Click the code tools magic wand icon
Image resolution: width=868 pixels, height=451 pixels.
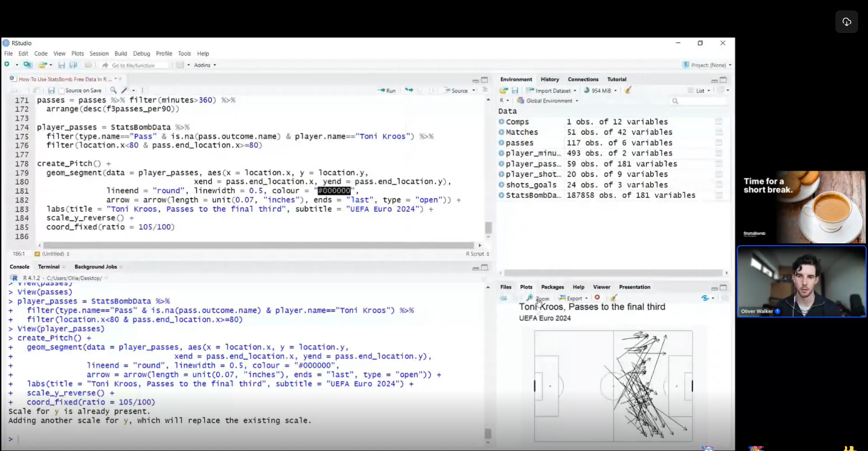[x=125, y=90]
